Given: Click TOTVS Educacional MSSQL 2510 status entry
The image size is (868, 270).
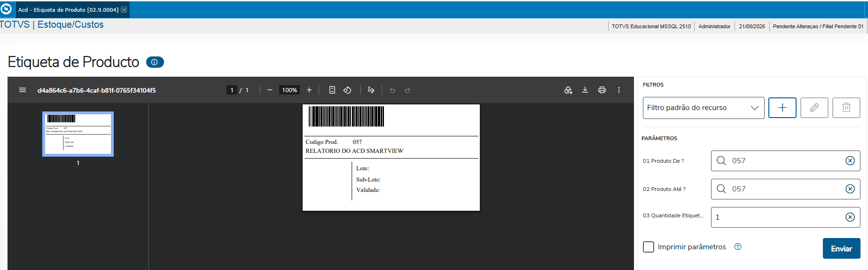Looking at the screenshot, I should pos(651,26).
